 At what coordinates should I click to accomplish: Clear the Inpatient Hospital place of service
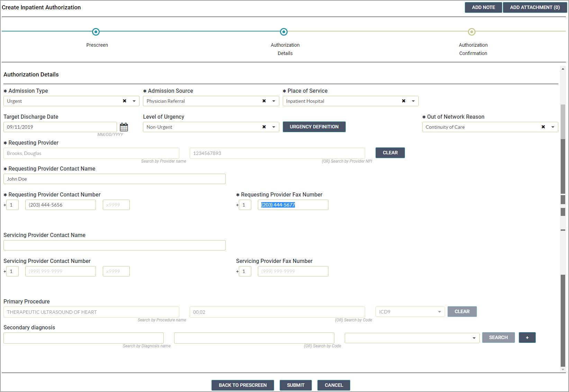coord(404,101)
